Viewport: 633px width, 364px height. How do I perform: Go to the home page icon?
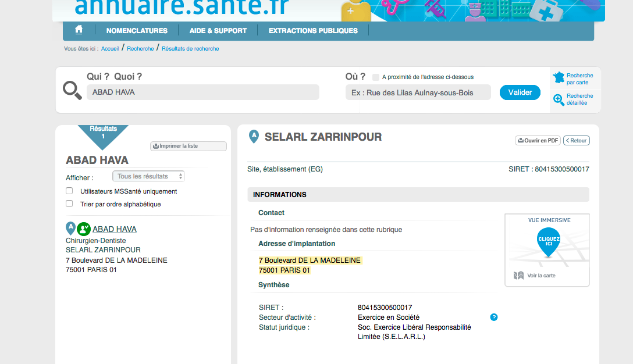click(x=79, y=30)
